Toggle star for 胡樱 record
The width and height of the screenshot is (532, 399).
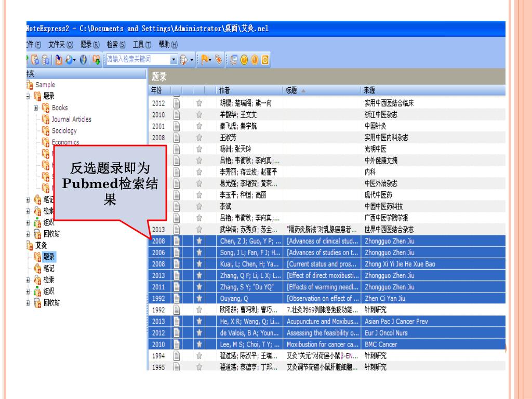(x=199, y=103)
